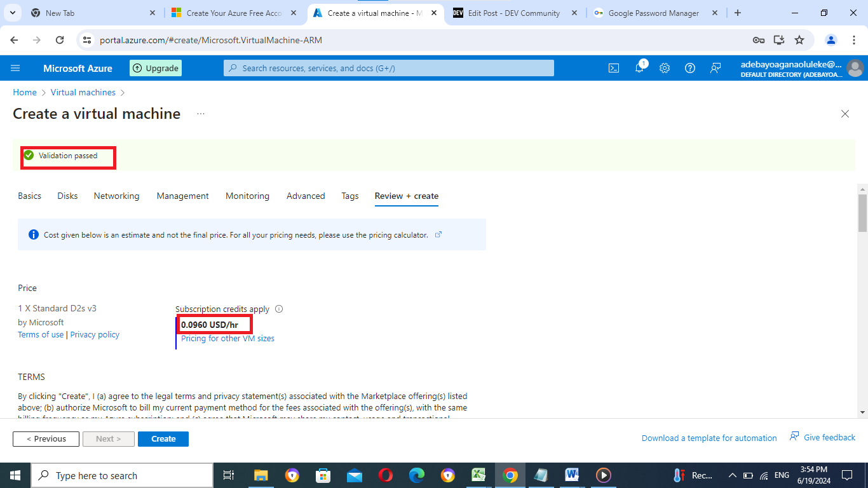Open the Mail app on the taskbar
Image resolution: width=868 pixels, height=488 pixels.
tap(355, 475)
